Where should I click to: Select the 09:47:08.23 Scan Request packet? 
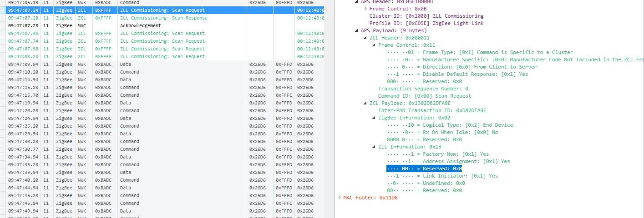click(162, 56)
